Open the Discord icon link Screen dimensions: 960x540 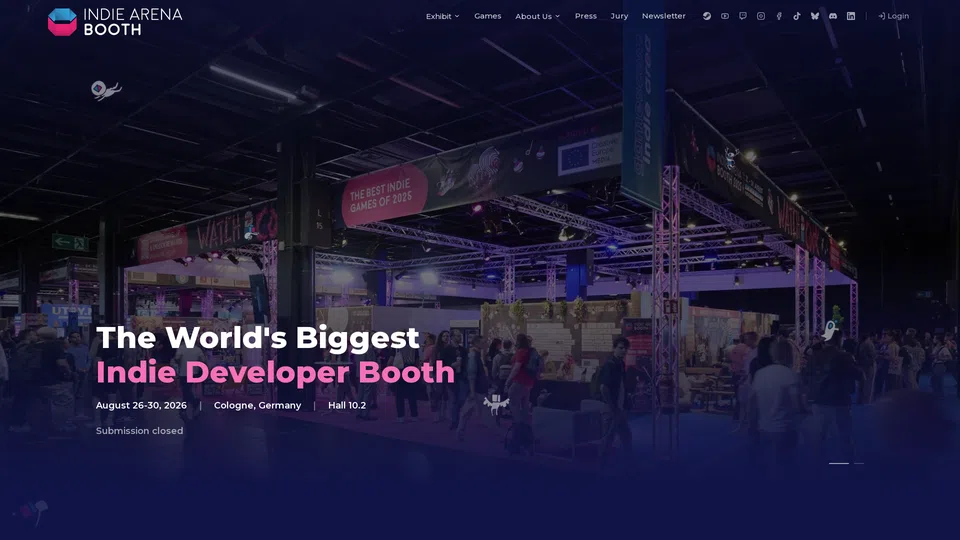click(x=833, y=16)
